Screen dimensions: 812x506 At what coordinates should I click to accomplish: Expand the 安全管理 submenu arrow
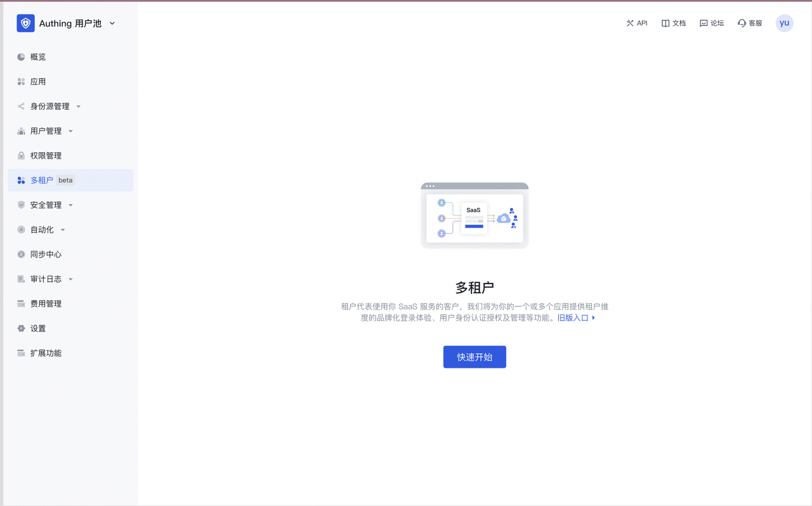pyautogui.click(x=70, y=205)
